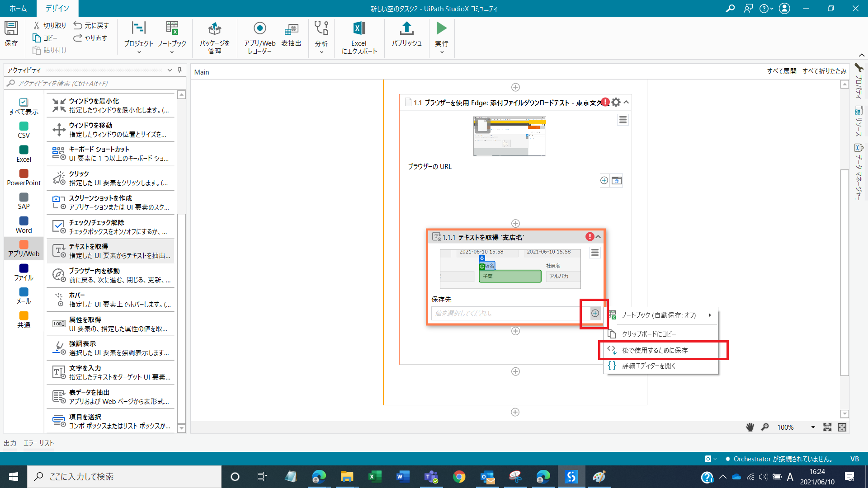Screen dimensions: 868x488
Task: Choose 'Save for later use' menu entry
Action: pos(655,351)
